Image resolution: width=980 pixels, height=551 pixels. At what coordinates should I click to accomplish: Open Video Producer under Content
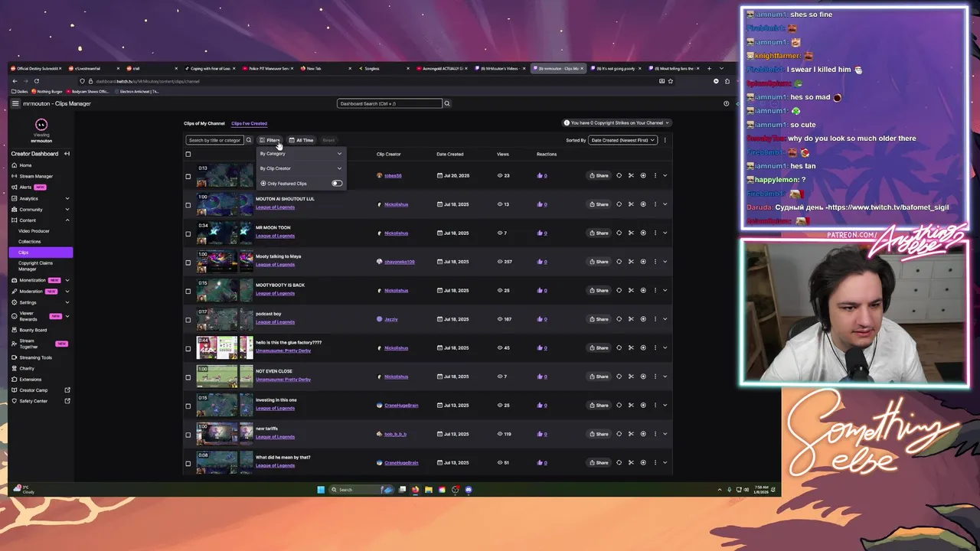(x=34, y=231)
